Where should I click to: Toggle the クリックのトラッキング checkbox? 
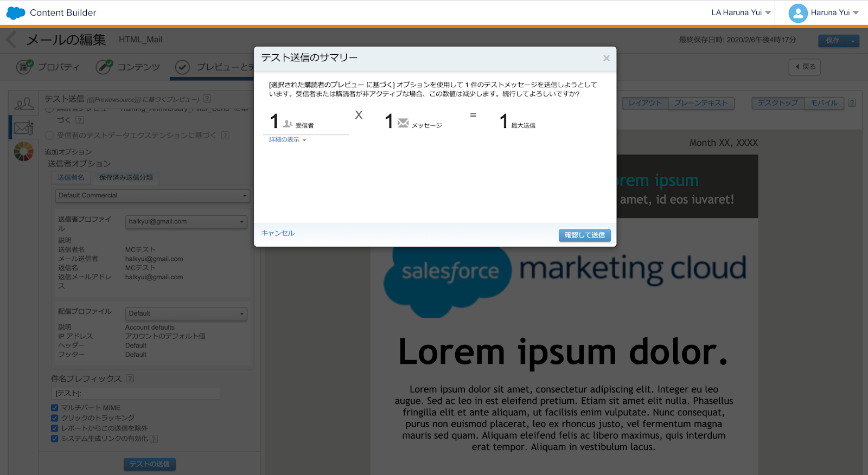[x=54, y=418]
